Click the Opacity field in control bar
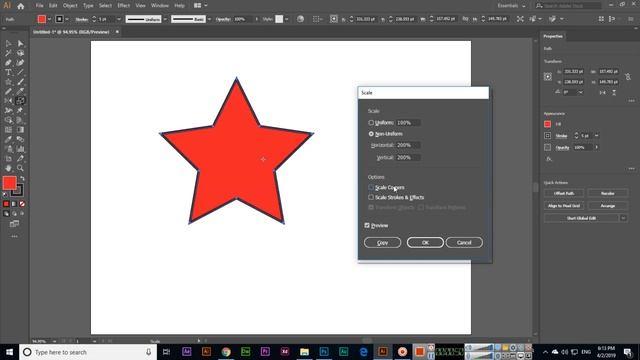640x360 pixels. (243, 19)
